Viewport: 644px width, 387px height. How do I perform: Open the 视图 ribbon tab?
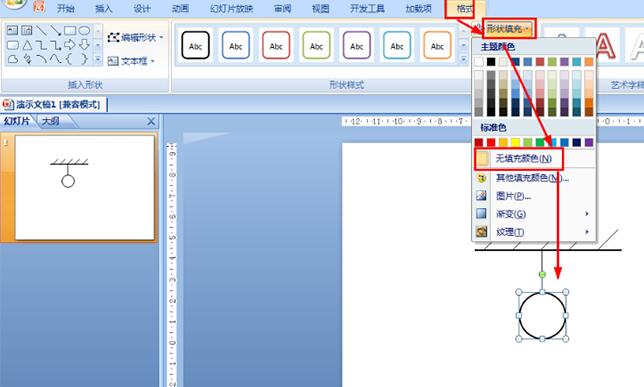321,8
